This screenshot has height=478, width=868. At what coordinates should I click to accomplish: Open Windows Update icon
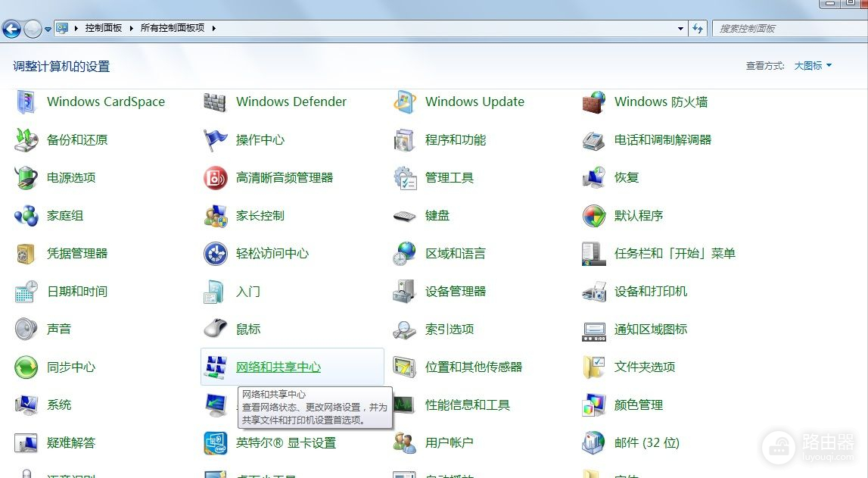click(405, 102)
